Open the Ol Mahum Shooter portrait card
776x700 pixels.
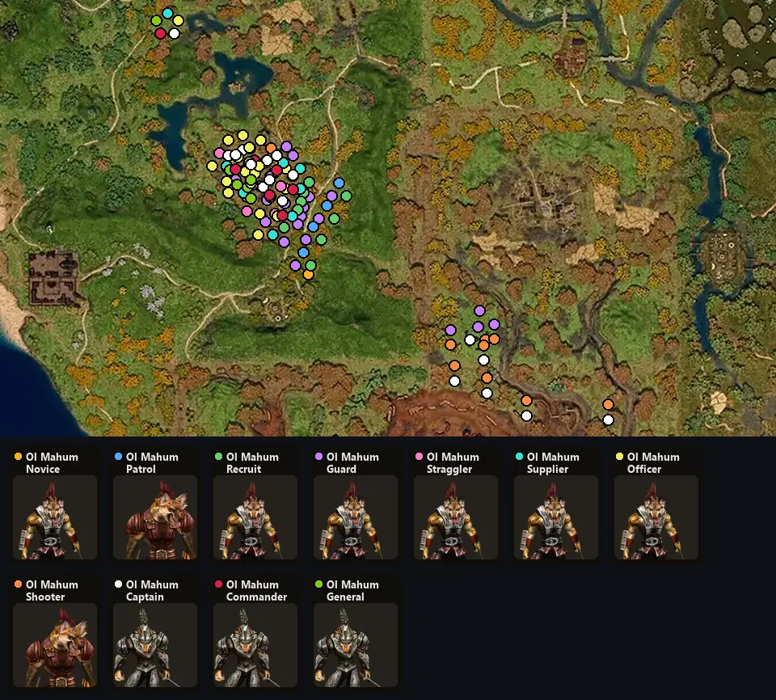pyautogui.click(x=55, y=645)
